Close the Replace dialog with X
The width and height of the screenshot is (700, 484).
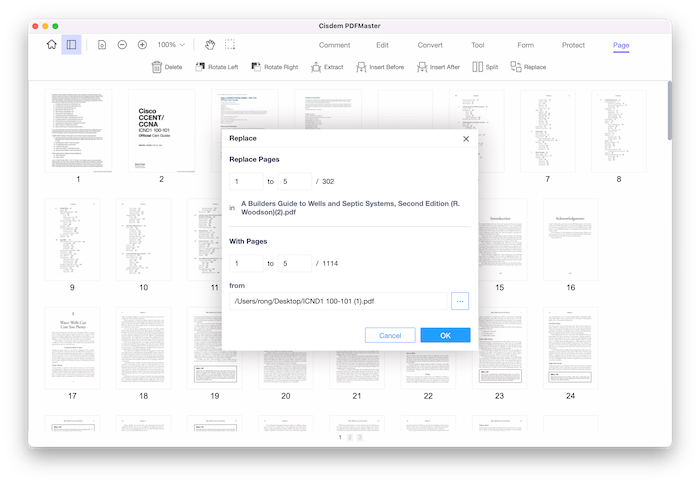click(x=466, y=139)
